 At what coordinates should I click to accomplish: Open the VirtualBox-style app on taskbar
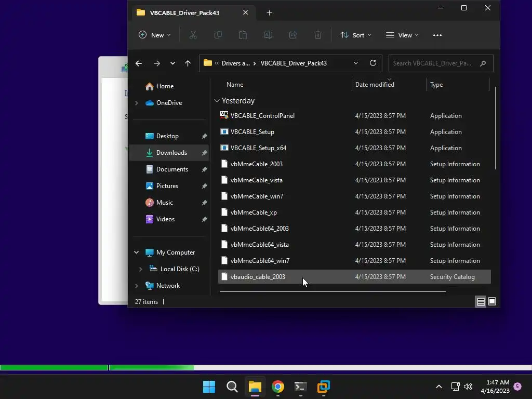pyautogui.click(x=323, y=387)
